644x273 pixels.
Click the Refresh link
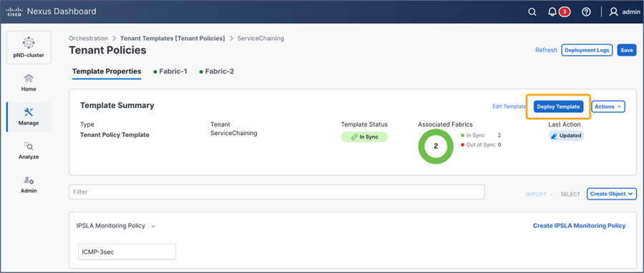click(x=546, y=50)
